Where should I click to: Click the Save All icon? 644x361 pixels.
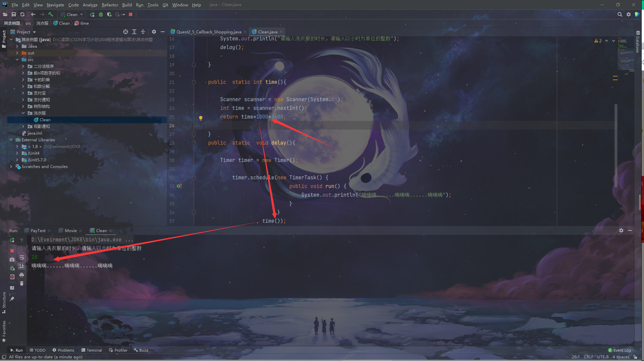(x=14, y=14)
